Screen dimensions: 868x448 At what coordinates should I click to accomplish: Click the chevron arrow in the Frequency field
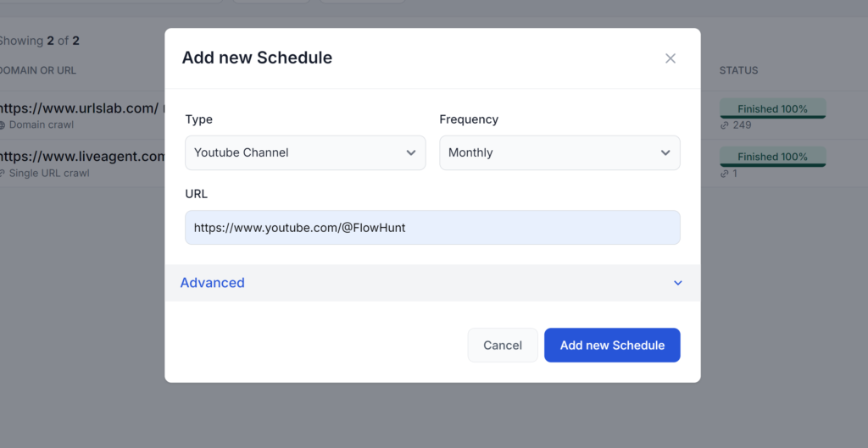[x=665, y=152]
